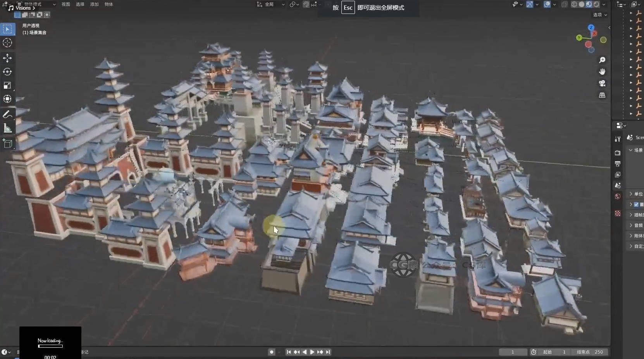Click the zoom magnifier viewport icon
The height and width of the screenshot is (359, 644).
coord(602,60)
